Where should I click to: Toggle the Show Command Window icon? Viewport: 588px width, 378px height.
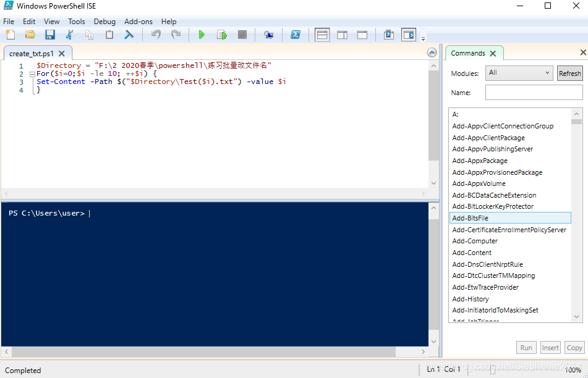(389, 35)
